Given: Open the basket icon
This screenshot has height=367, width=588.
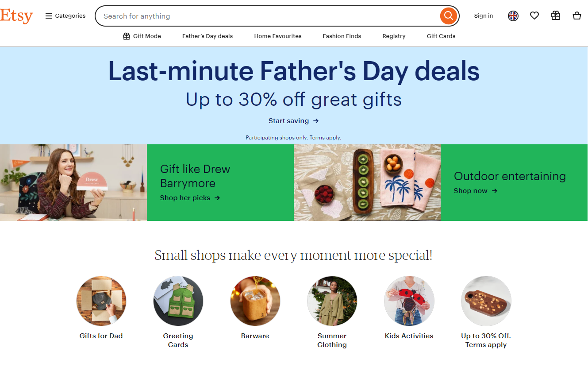Looking at the screenshot, I should 577,16.
